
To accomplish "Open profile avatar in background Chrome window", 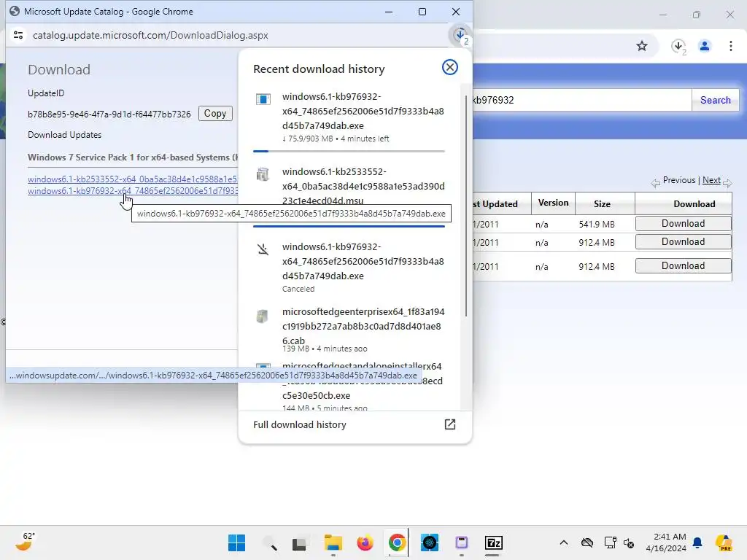I will [x=705, y=46].
